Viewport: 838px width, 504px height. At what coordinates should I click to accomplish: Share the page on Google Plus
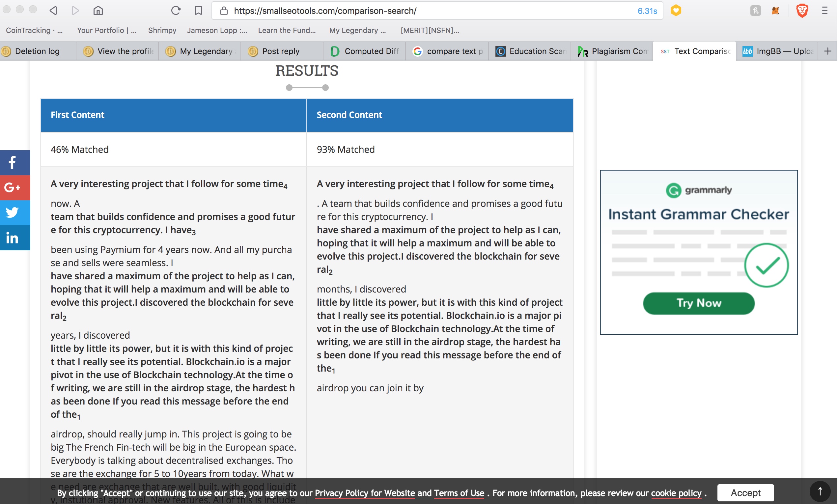[x=15, y=187]
